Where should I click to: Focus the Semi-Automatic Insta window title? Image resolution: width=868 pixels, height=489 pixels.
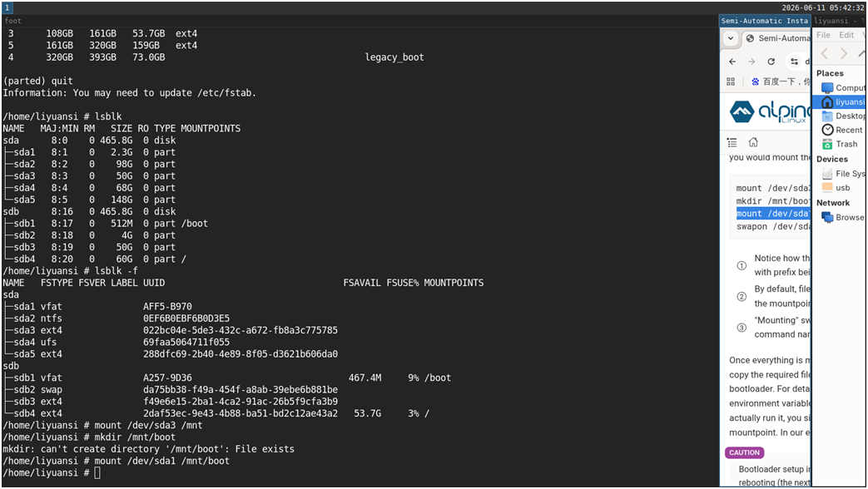click(x=765, y=21)
